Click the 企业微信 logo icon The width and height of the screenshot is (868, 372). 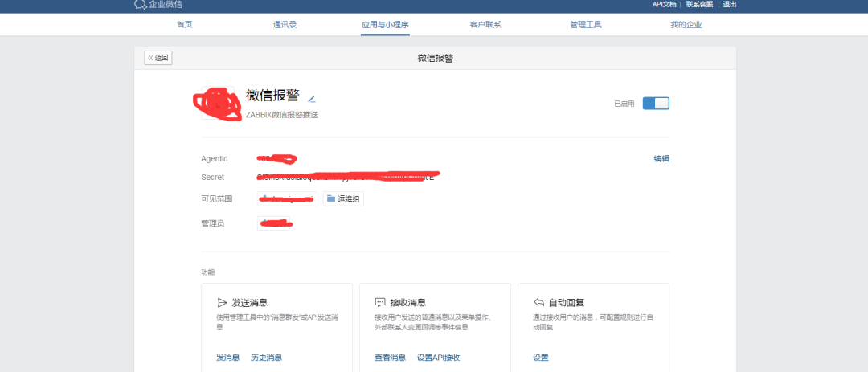(140, 5)
